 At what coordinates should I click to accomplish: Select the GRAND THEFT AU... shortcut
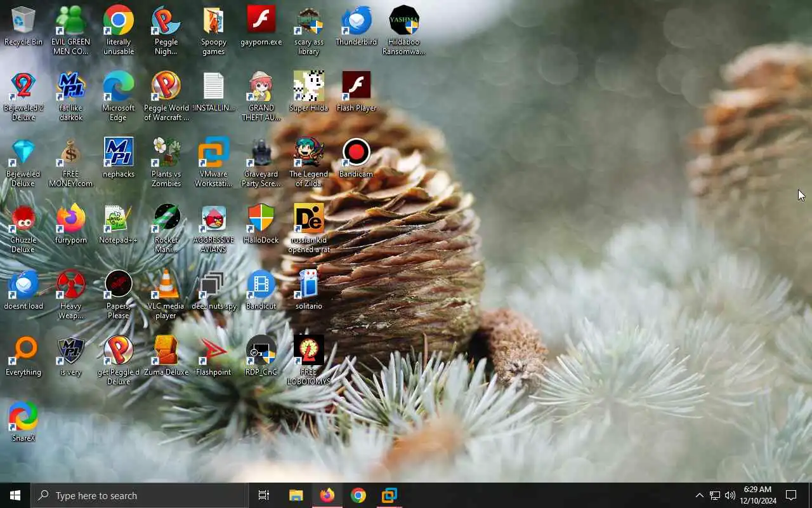[261, 97]
